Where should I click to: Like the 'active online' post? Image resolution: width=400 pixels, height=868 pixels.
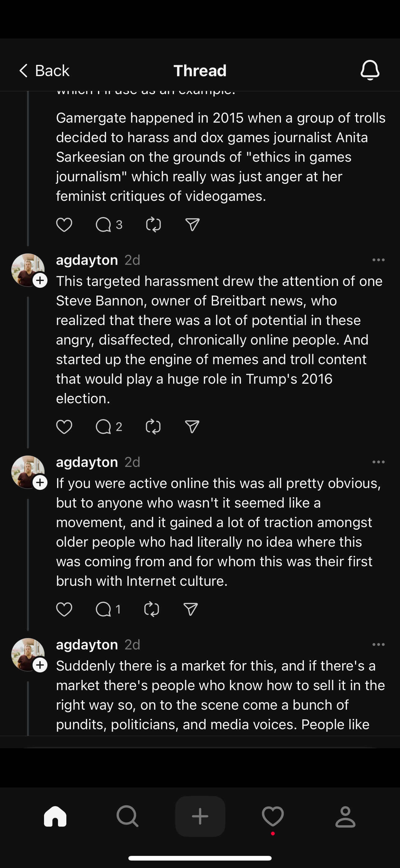click(64, 609)
